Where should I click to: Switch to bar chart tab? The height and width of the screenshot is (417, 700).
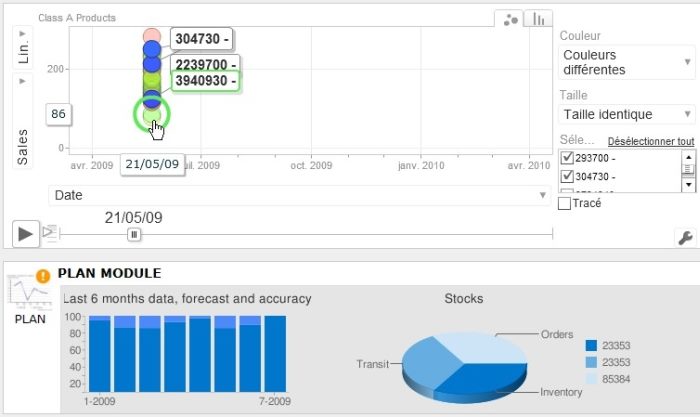(x=538, y=19)
